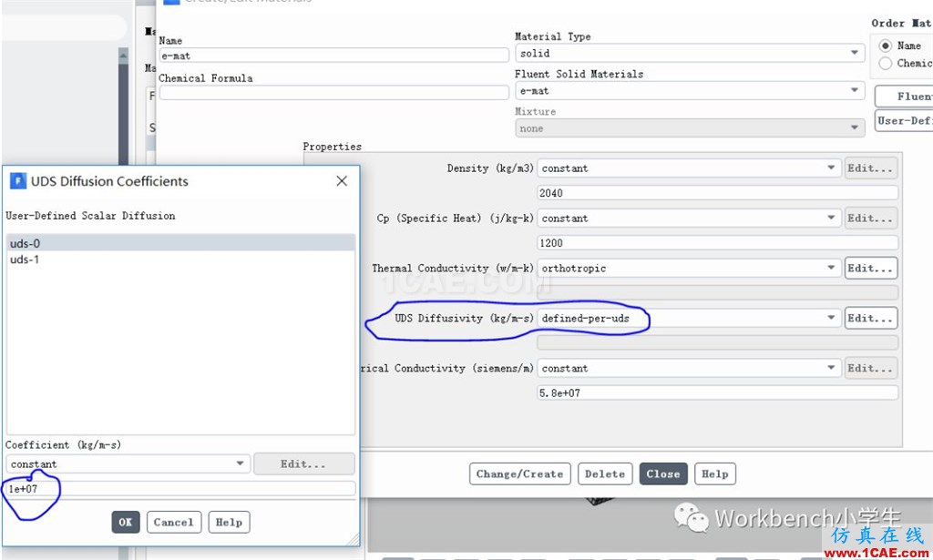
Task: Open UDS Diffusivity defined-per-uds dropdown
Action: [689, 318]
